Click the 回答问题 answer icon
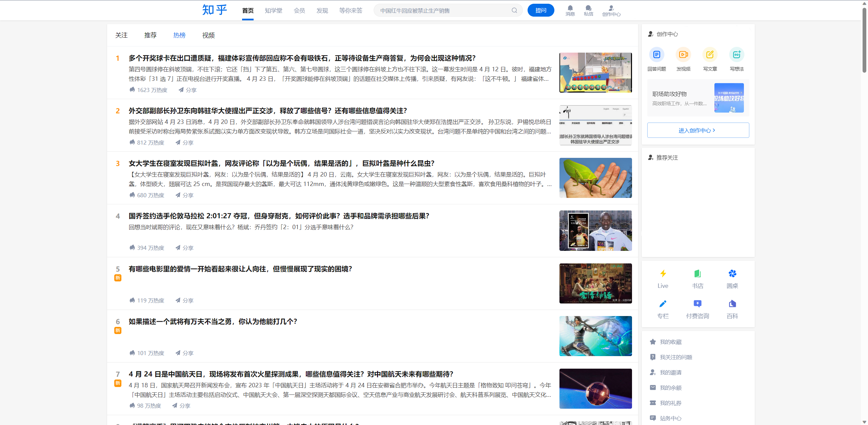 [657, 55]
